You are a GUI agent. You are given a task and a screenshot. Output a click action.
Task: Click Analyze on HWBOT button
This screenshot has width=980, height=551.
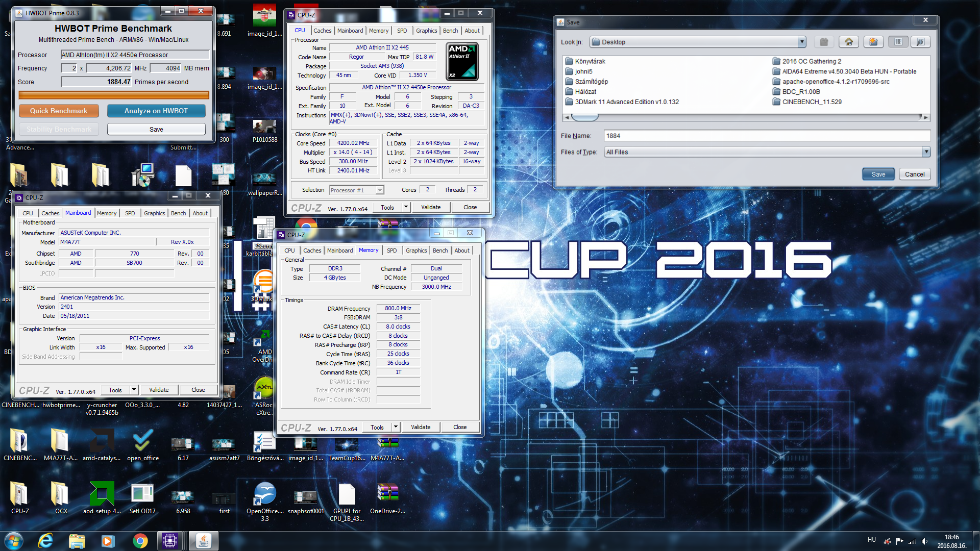click(x=156, y=111)
